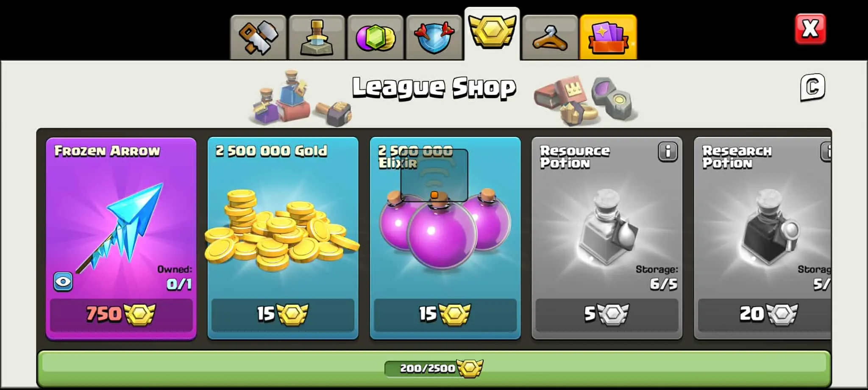Tap the Frozen Arrow item picture
The width and height of the screenshot is (868, 390).
click(x=120, y=228)
